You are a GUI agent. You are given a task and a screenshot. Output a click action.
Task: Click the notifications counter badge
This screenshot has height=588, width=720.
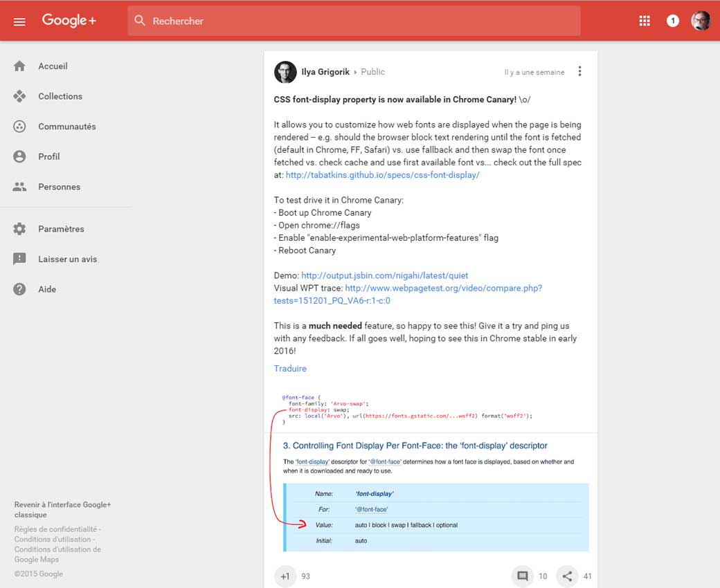(672, 21)
